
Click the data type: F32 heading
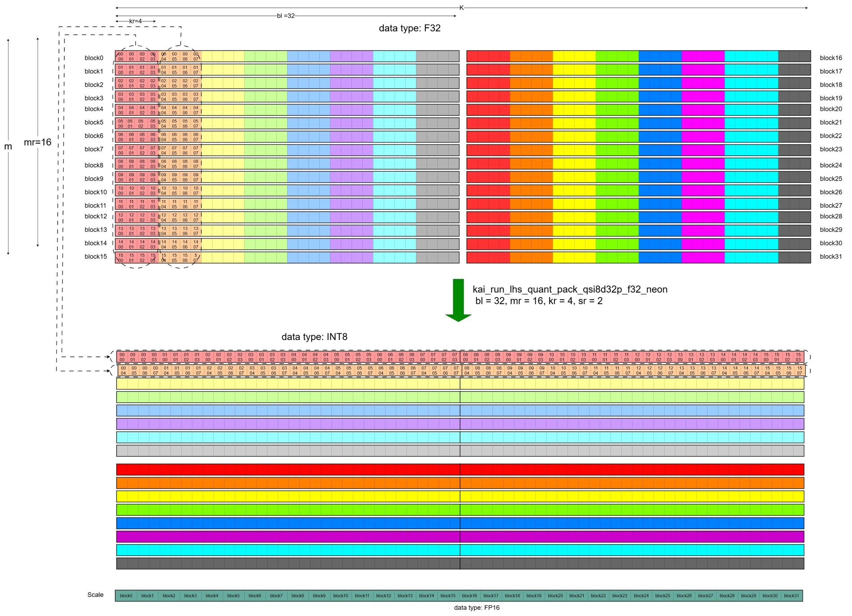(410, 28)
